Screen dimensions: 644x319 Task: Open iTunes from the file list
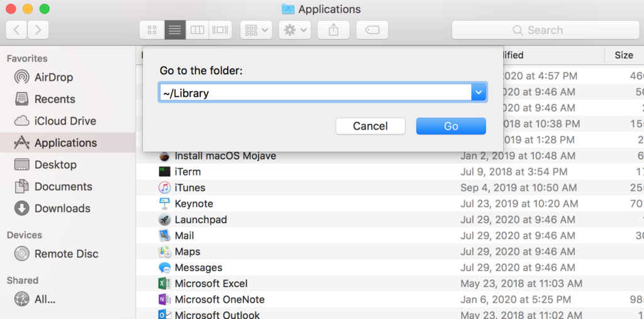(189, 187)
